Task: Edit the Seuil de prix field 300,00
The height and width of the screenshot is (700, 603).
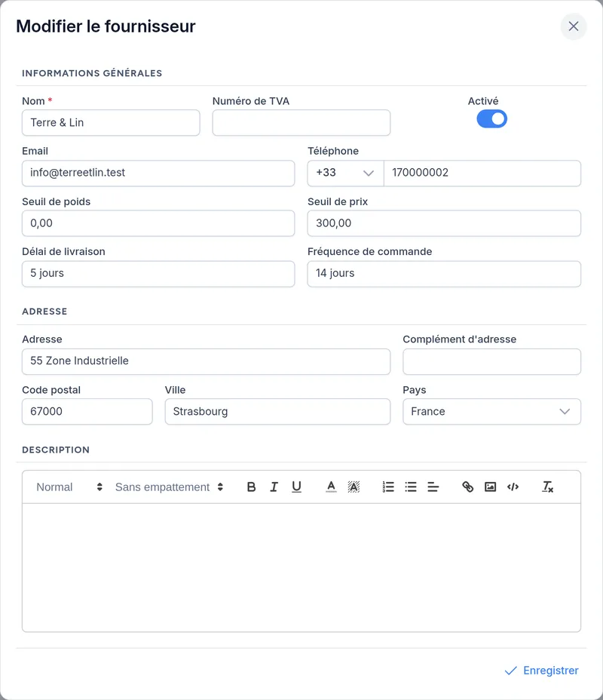Action: click(x=444, y=223)
